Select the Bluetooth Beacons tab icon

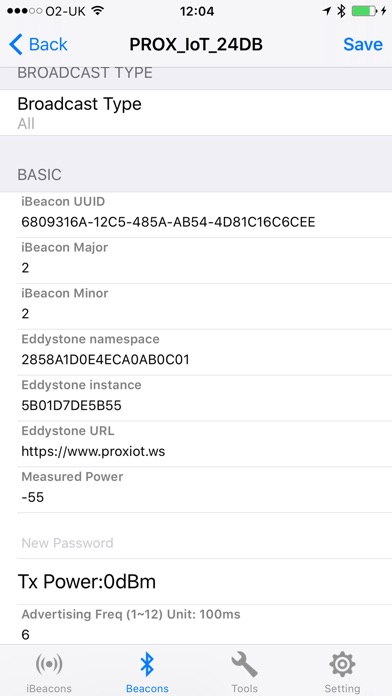coord(147,664)
